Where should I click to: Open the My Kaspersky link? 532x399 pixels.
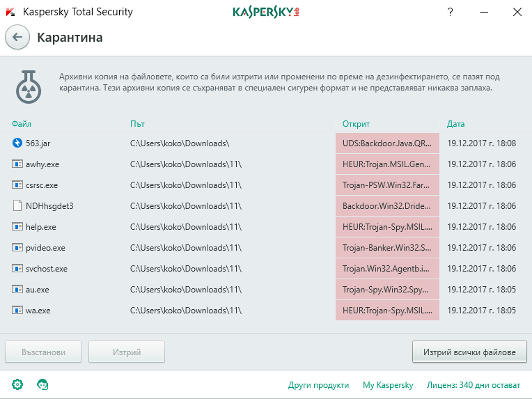388,385
